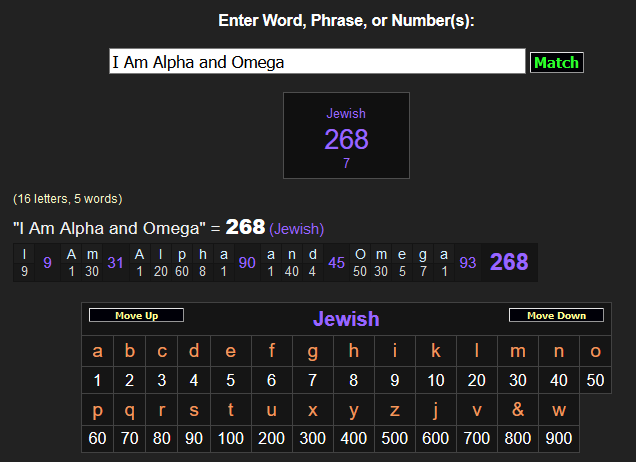Click word sum 31 for Am
This screenshot has height=462, width=636.
115,263
